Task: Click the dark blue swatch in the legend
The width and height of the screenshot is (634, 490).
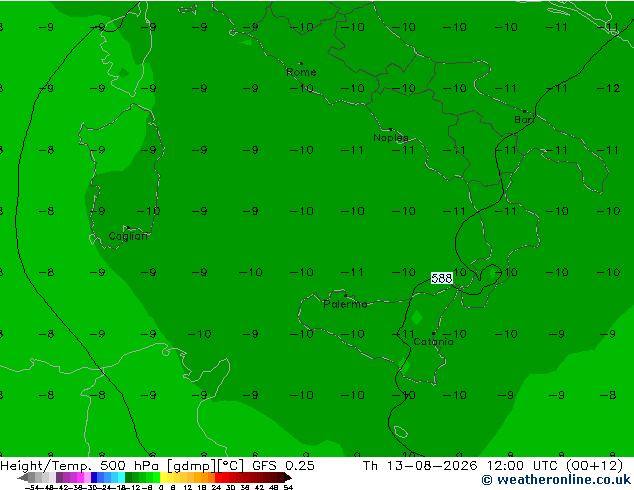Action: pos(94,477)
